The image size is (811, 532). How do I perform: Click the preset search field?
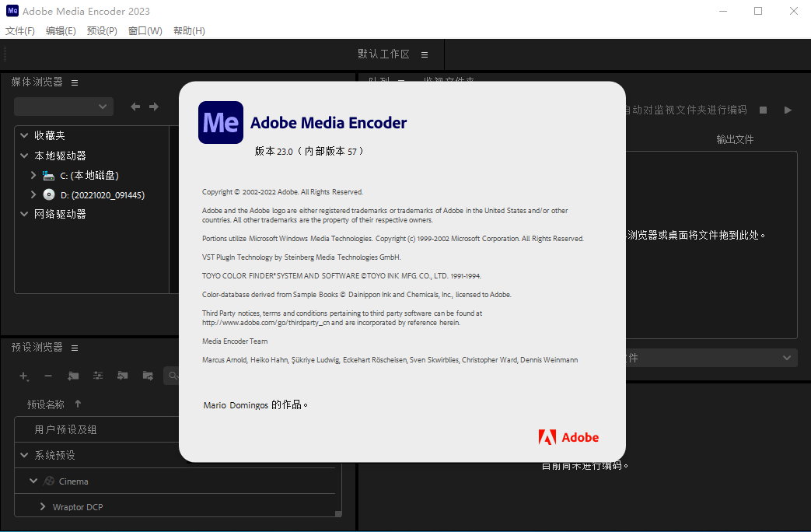click(x=172, y=376)
